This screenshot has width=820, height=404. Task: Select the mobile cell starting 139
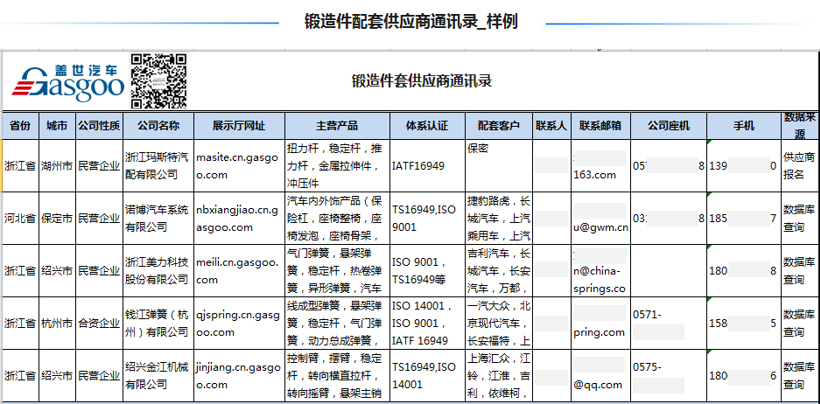tap(744, 166)
